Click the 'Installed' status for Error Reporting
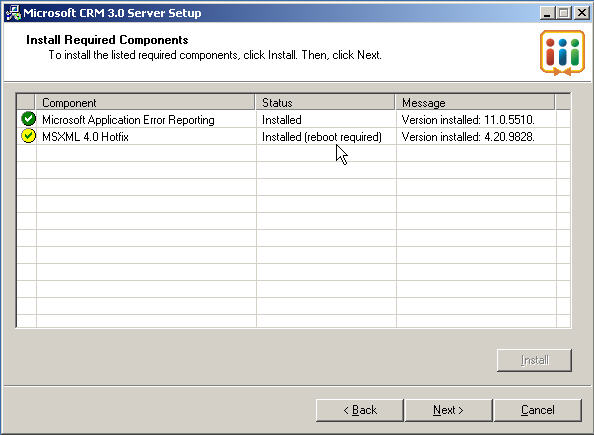This screenshot has height=435, width=594. pos(282,120)
